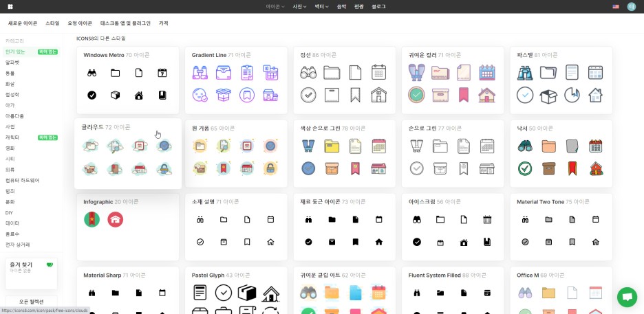Select the 재료 둥근 아이콘 folder icon
Viewport: 644px width, 314px height.
(x=332, y=220)
